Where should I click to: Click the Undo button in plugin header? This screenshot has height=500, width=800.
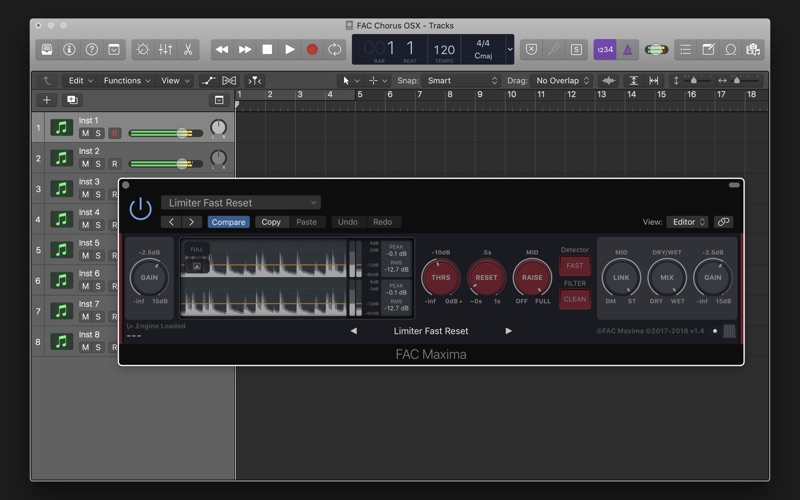coord(347,222)
